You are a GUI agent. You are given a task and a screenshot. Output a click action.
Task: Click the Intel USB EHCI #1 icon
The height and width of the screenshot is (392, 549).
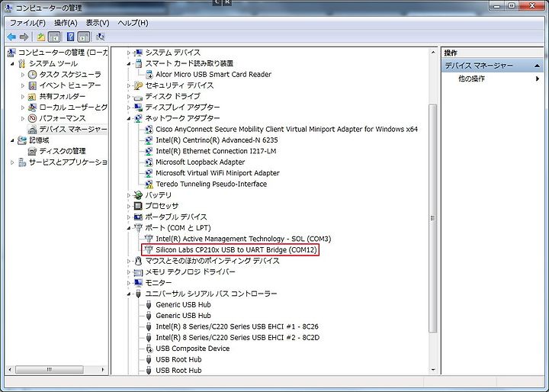pos(149,326)
